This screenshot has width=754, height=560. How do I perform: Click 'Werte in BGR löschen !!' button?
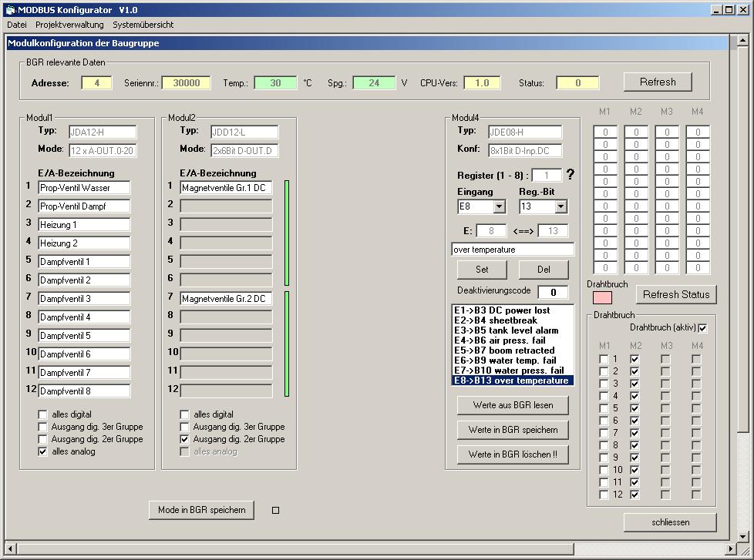513,454
